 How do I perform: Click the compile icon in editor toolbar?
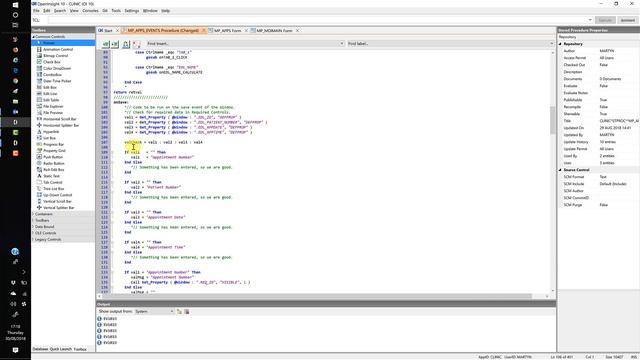pyautogui.click(x=126, y=44)
